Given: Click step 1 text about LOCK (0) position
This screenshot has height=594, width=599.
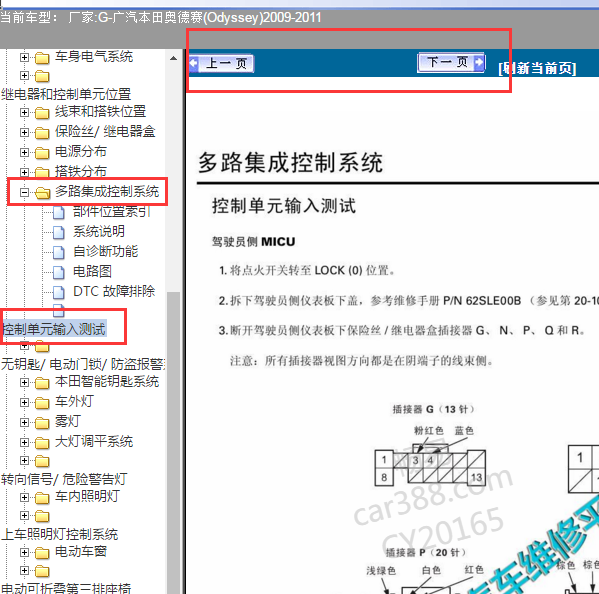Looking at the screenshot, I should tap(307, 270).
